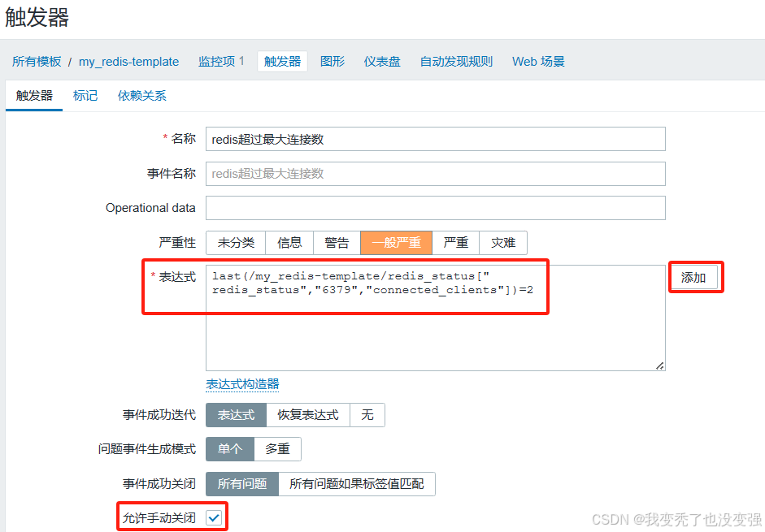Image resolution: width=765 pixels, height=532 pixels.
Task: Open the my_redis-template breadcrumb link
Action: pos(128,62)
